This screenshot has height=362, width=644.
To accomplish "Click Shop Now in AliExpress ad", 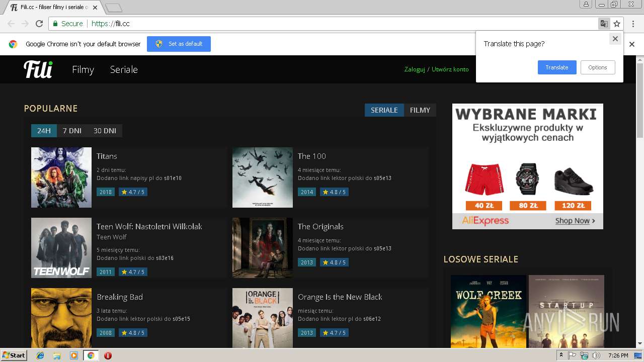I will (575, 221).
